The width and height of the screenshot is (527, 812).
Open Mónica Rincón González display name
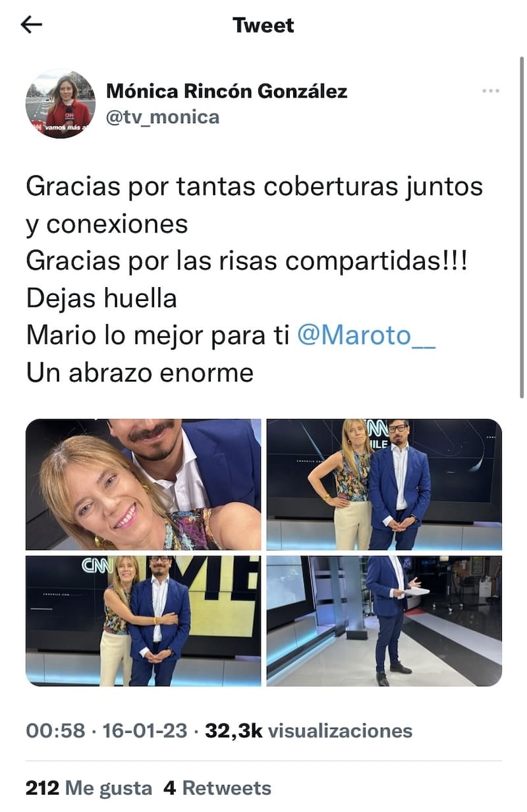coord(227,91)
